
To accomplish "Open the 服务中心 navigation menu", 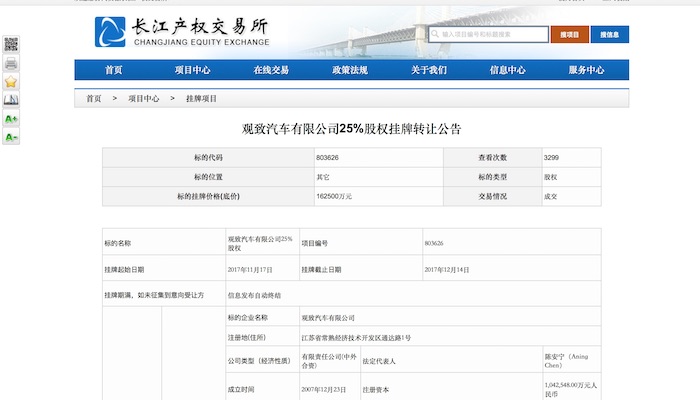I will tap(586, 70).
